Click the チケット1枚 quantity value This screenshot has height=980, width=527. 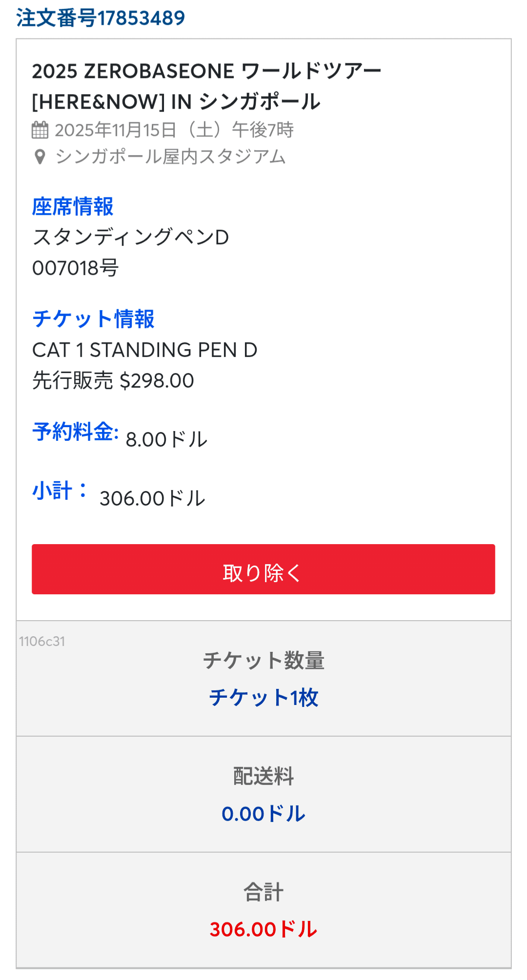point(263,698)
